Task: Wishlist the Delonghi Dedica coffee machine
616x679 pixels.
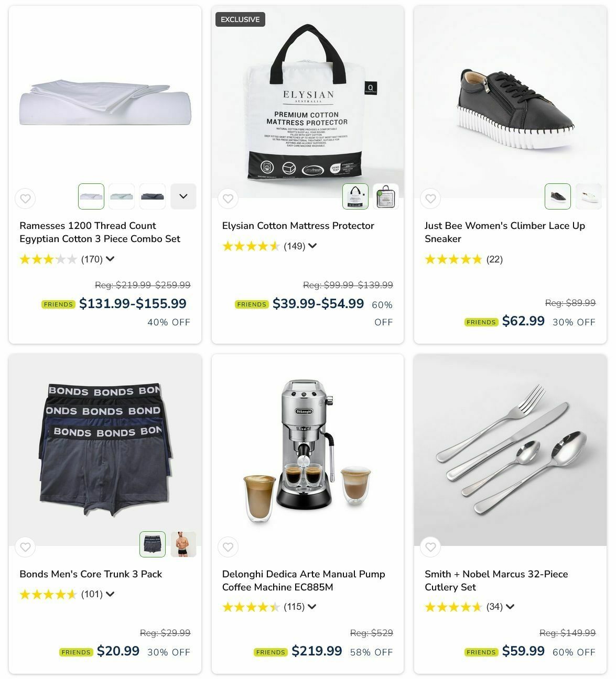Action: [x=228, y=547]
